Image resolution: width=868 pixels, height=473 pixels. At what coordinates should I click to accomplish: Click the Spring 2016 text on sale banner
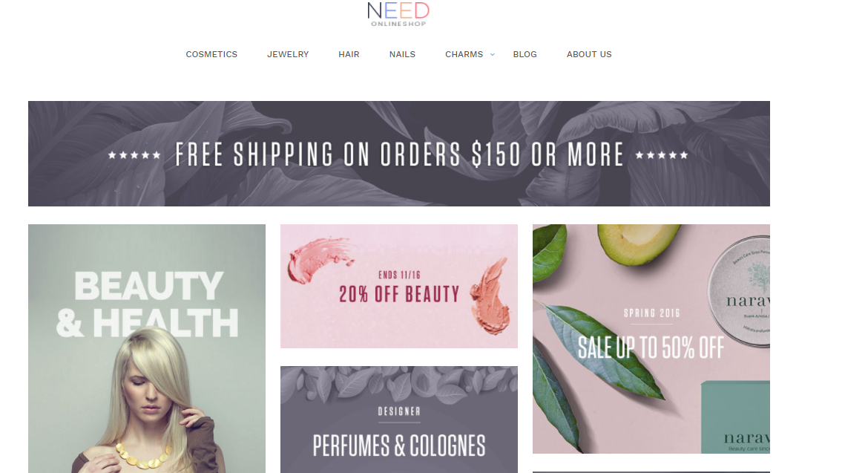[x=651, y=313]
